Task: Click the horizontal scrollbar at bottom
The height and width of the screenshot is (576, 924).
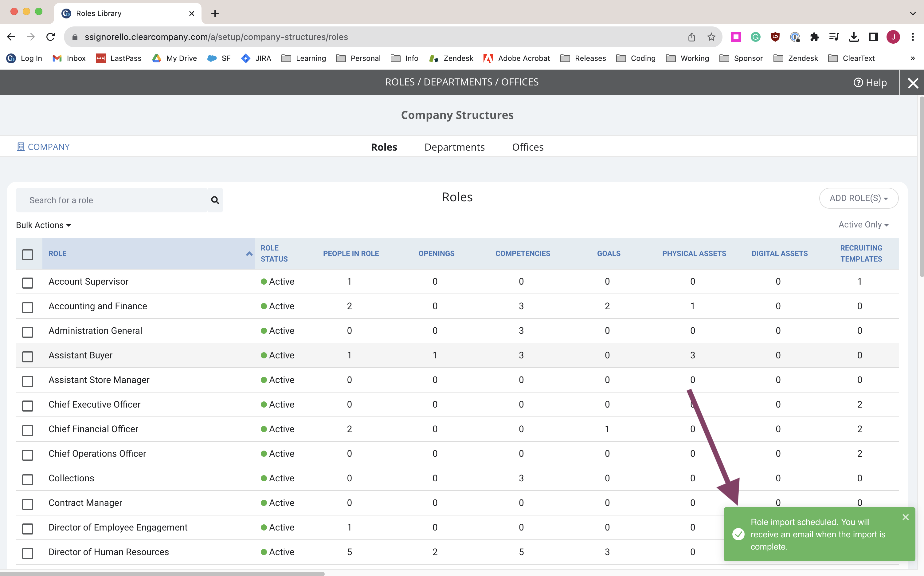Action: [x=162, y=573]
